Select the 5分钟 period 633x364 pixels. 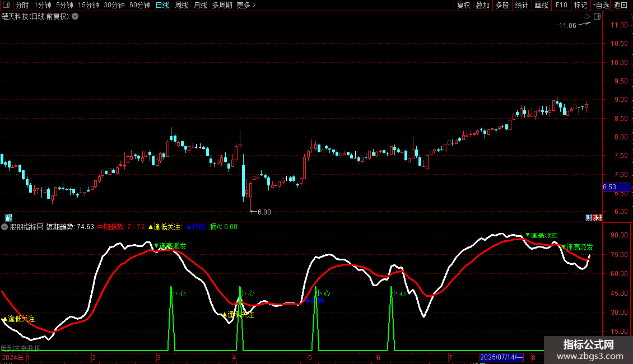click(64, 5)
